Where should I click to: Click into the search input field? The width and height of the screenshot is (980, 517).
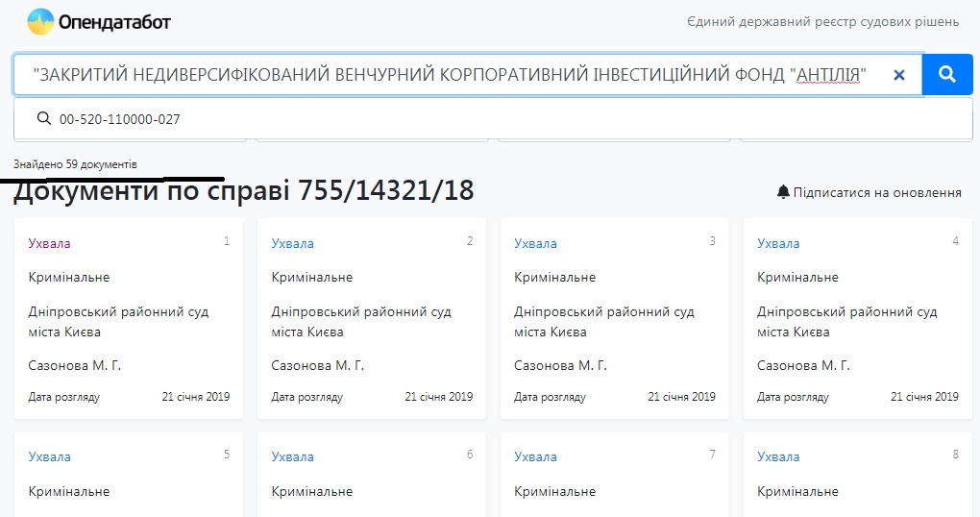tap(452, 75)
